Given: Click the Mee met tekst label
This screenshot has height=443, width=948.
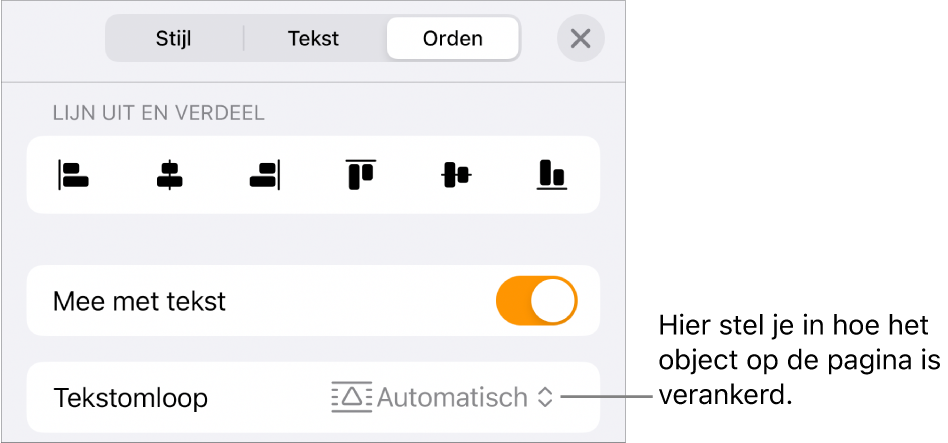Looking at the screenshot, I should click(140, 301).
